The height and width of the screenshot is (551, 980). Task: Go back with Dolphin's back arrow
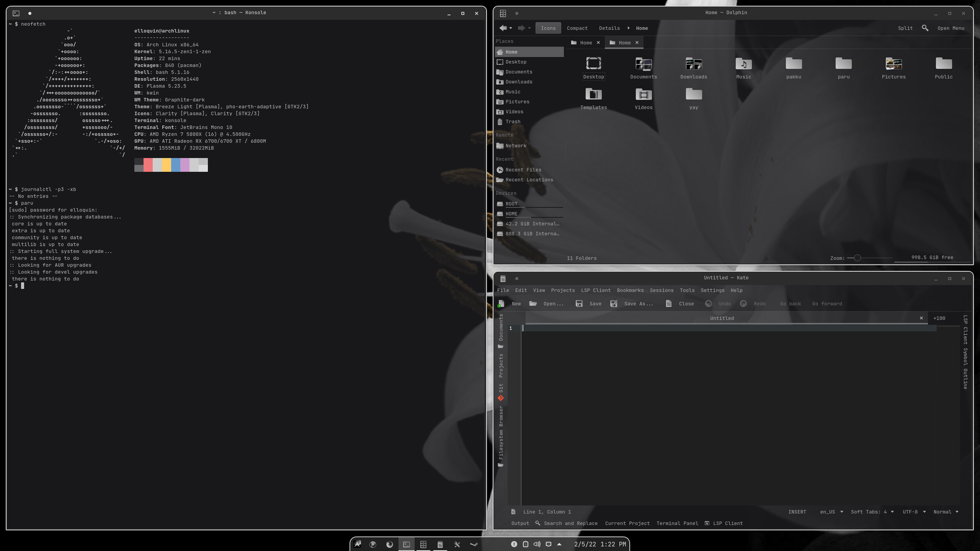(x=503, y=28)
